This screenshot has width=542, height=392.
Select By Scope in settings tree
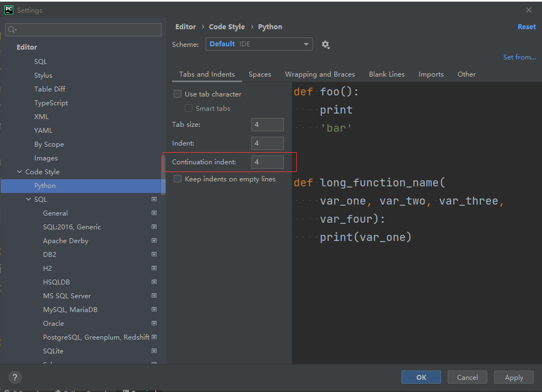pos(49,144)
